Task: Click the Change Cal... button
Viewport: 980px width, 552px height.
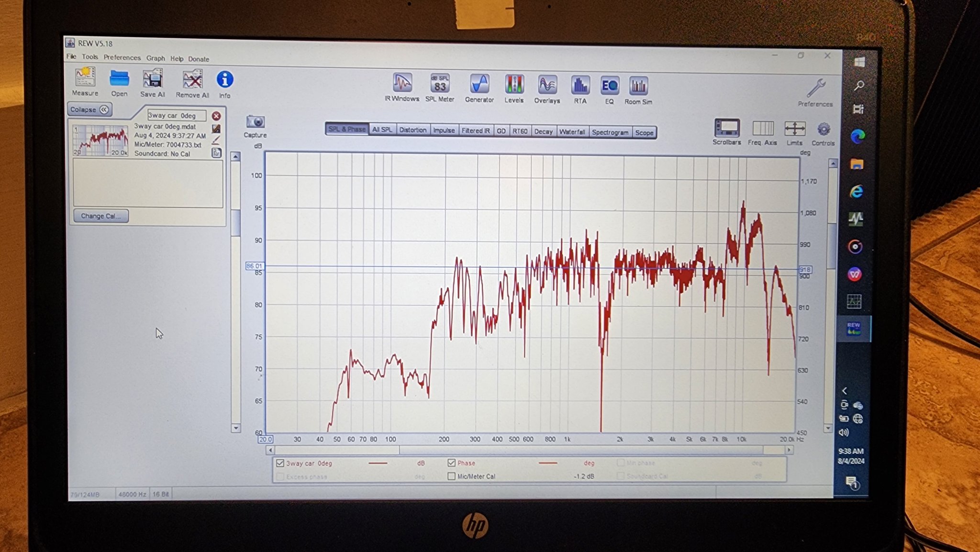Action: point(101,216)
